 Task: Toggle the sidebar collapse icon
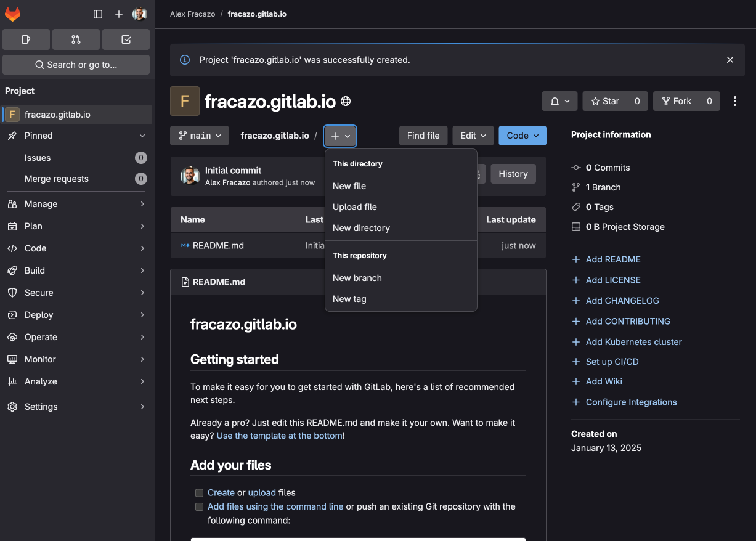(x=98, y=14)
